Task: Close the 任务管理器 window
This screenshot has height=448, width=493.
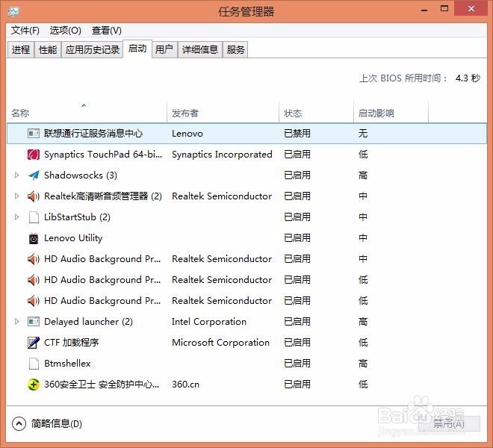Action: 471,9
